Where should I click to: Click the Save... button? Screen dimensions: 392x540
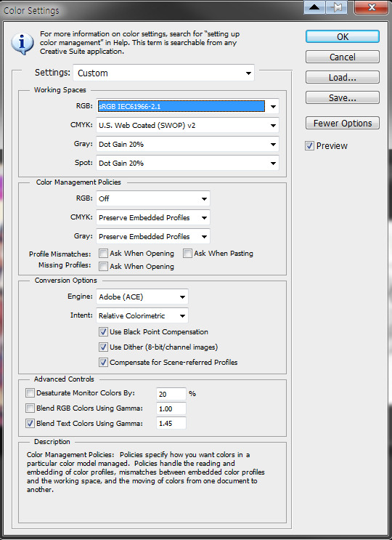[343, 97]
